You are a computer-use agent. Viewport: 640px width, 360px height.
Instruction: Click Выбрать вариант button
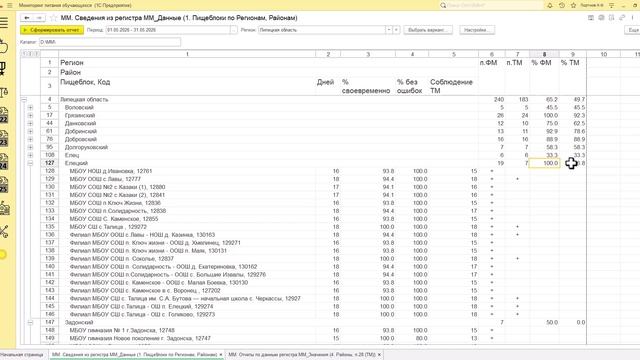point(428,30)
